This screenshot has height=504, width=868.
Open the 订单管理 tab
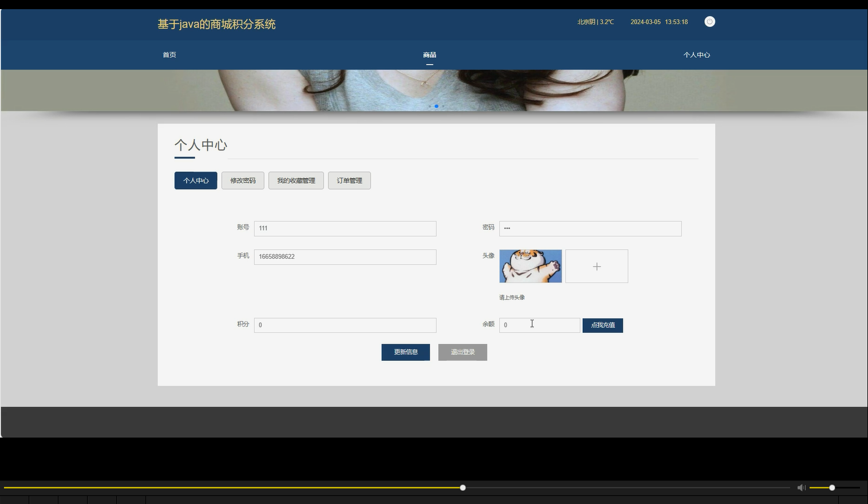349,180
